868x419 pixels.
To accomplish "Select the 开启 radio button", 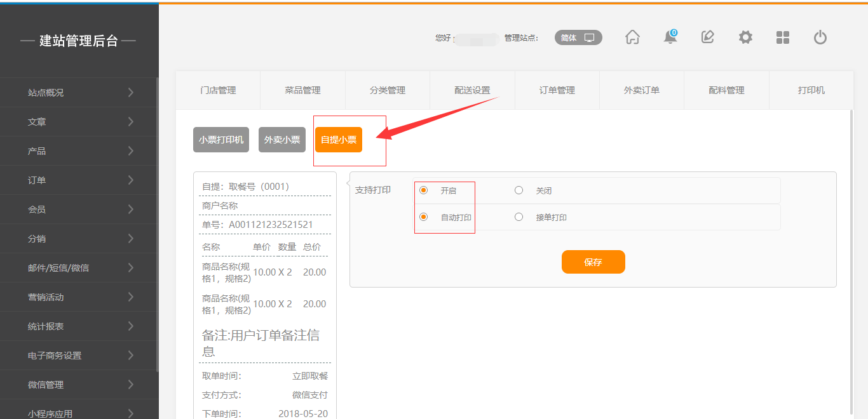I will [x=424, y=190].
